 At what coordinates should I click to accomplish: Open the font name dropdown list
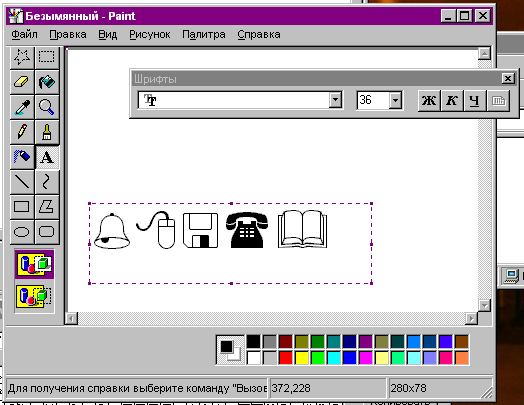[335, 100]
